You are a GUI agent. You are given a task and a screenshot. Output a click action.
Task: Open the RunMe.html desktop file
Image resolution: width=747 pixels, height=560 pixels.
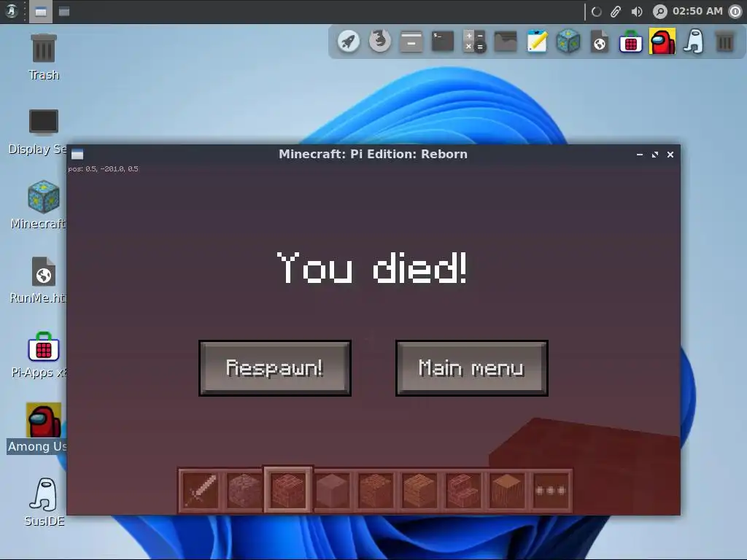point(38,281)
